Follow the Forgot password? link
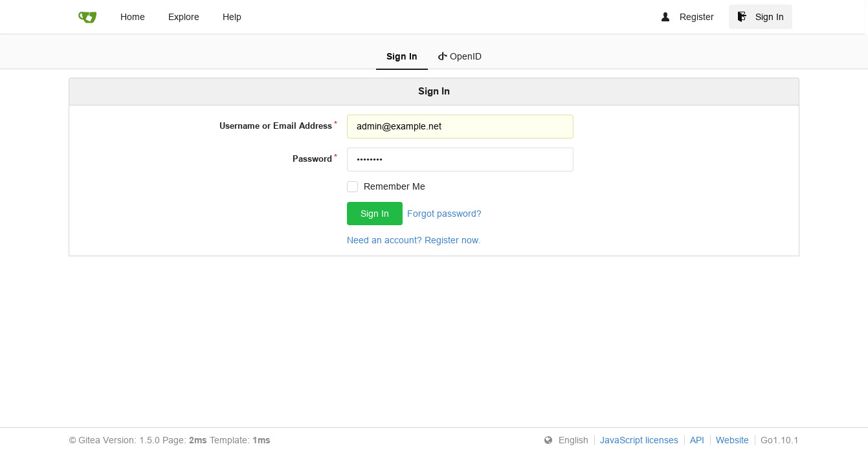This screenshot has width=868, height=453. [x=444, y=214]
